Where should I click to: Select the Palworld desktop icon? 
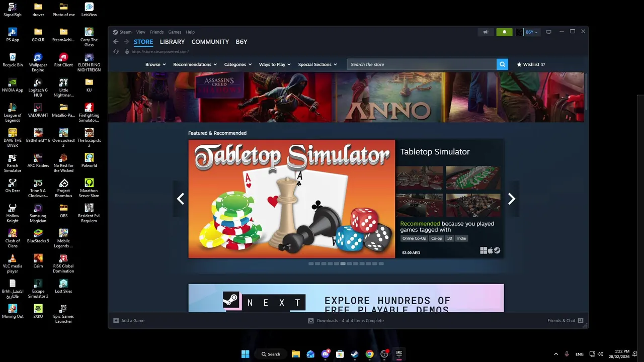click(89, 160)
